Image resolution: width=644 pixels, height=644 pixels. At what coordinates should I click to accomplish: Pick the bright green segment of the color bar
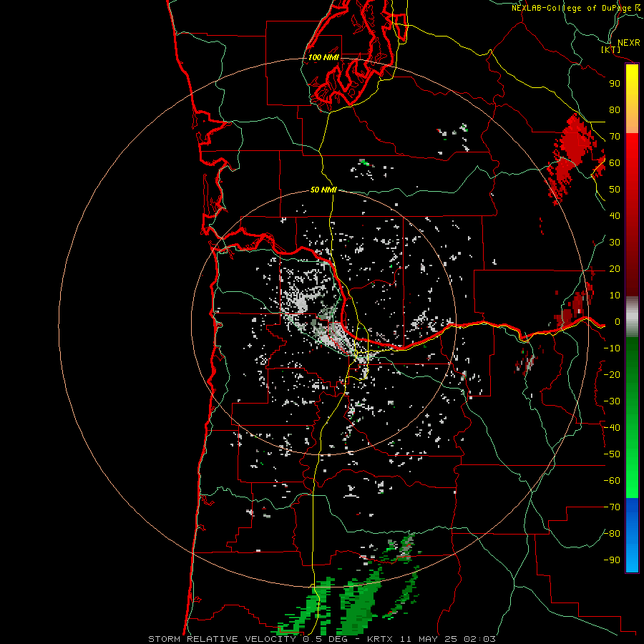(632, 472)
